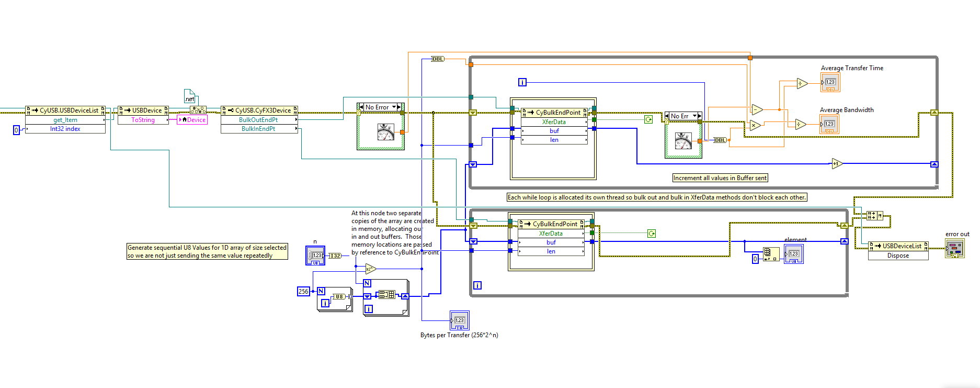Select the n numeric control terminal
This screenshot has width=980, height=388.
[315, 256]
